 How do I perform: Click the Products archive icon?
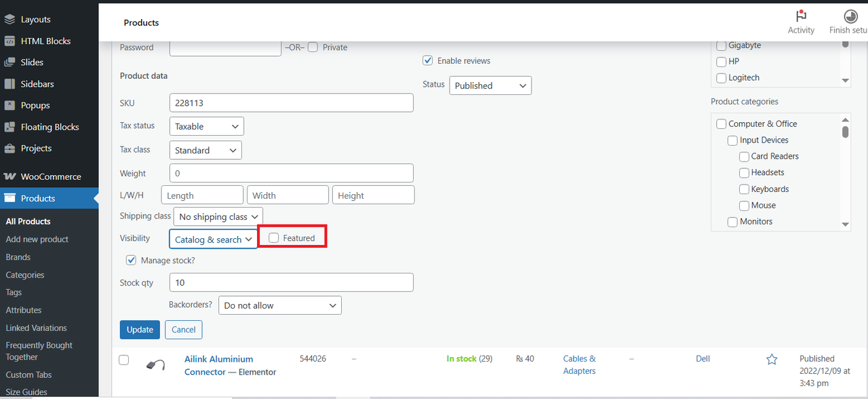[9, 198]
